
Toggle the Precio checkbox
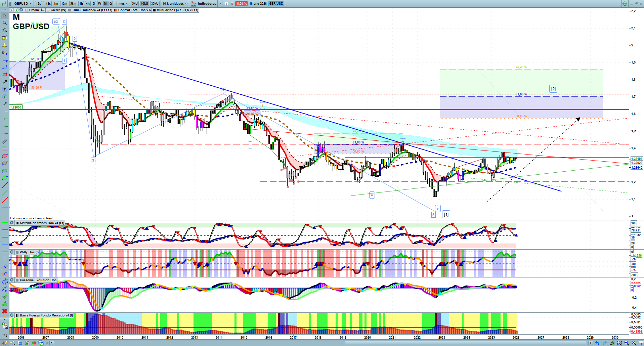click(27, 10)
